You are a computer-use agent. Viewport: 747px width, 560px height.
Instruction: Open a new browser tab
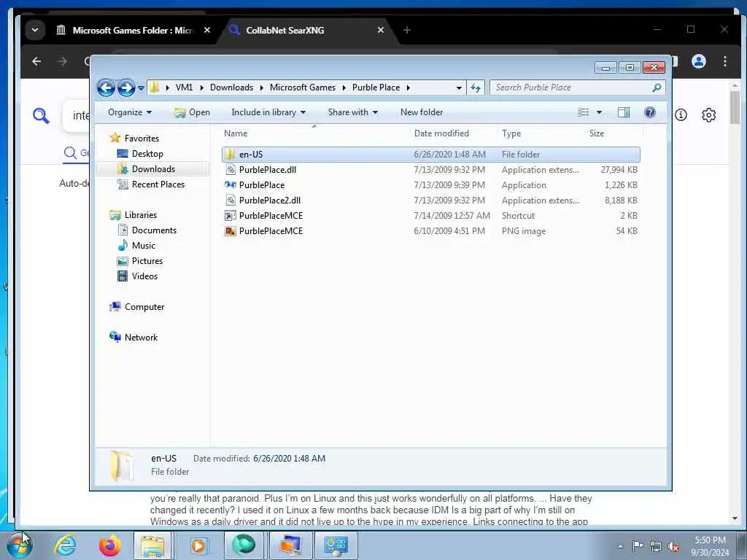pos(407,30)
